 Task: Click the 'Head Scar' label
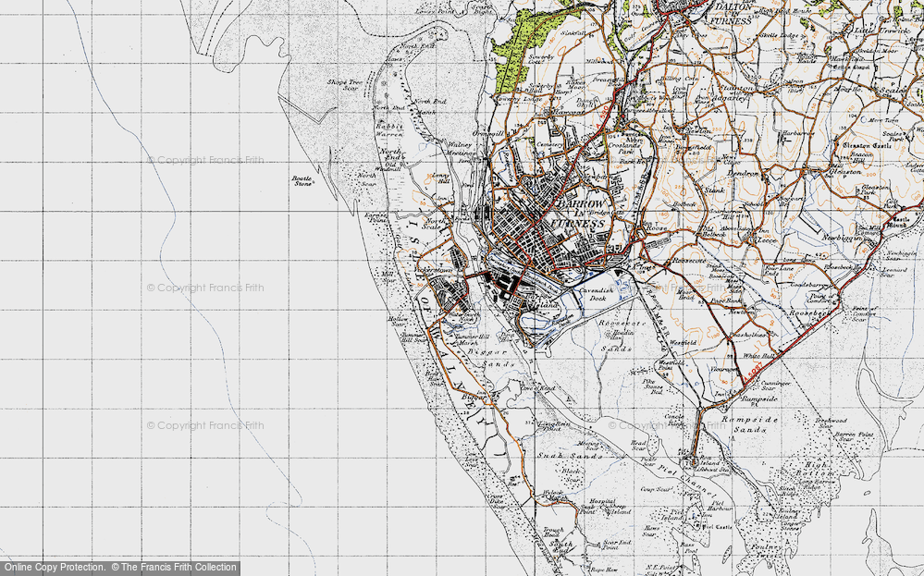[x=637, y=446]
